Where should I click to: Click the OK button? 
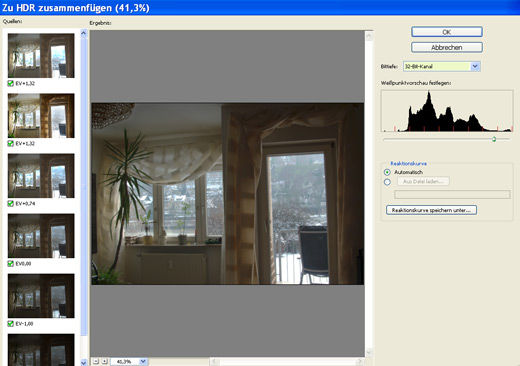(x=447, y=32)
